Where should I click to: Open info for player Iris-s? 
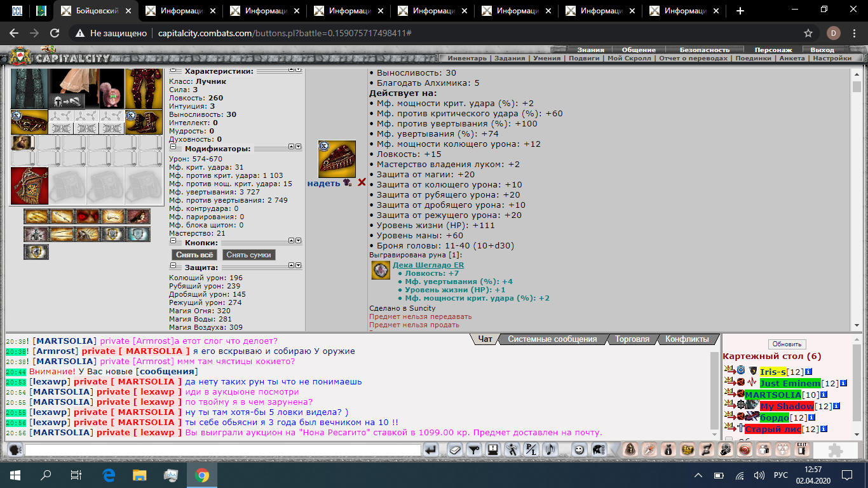click(808, 372)
